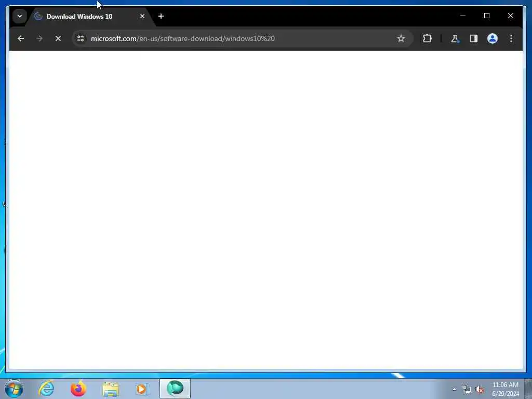The height and width of the screenshot is (399, 532).
Task: Open the site information icon in address bar
Action: 81,38
